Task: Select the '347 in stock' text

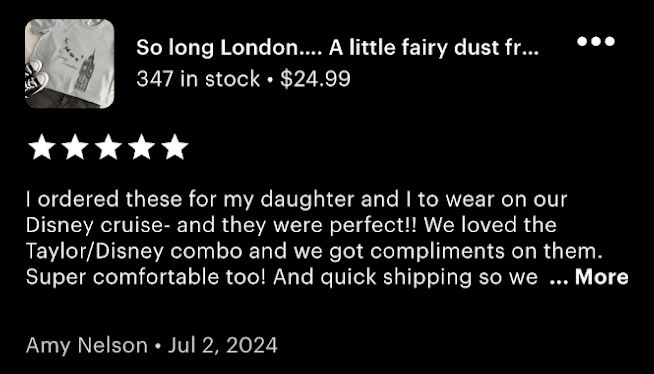Action: coord(198,79)
